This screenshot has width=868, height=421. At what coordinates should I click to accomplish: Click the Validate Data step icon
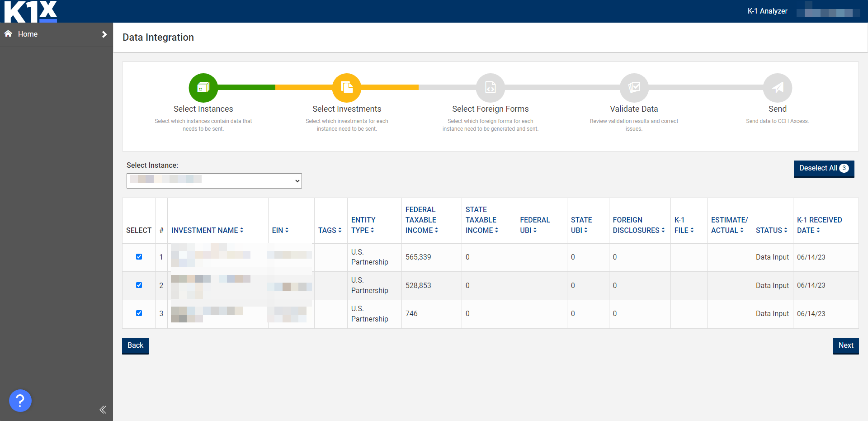click(x=634, y=88)
